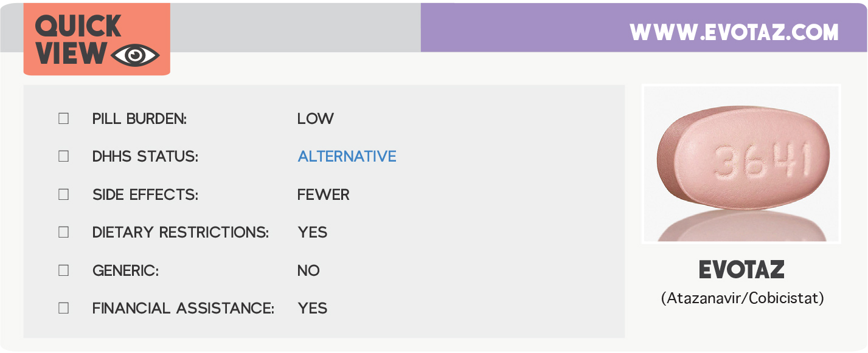Screen dimensions: 868x353
Task: Select the Pill Burden label
Action: click(139, 119)
